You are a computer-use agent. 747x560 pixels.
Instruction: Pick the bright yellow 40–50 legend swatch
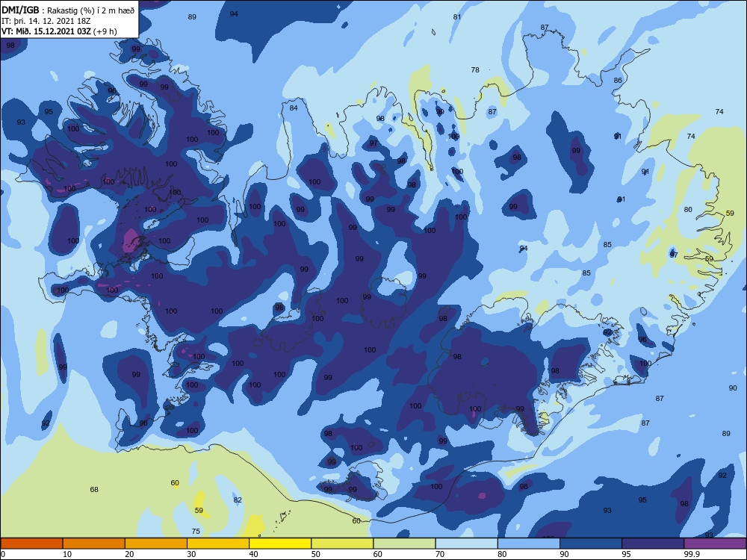click(280, 544)
